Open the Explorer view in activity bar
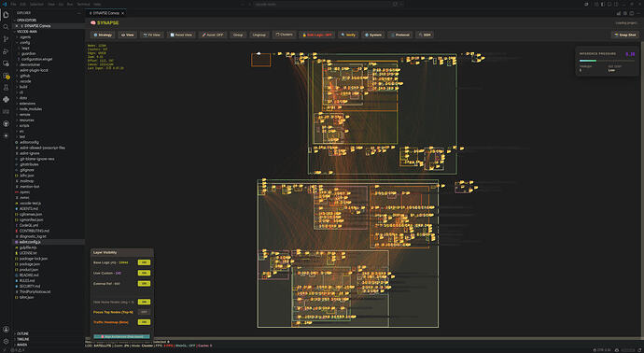Image resolution: width=644 pixels, height=353 pixels. pos(6,15)
